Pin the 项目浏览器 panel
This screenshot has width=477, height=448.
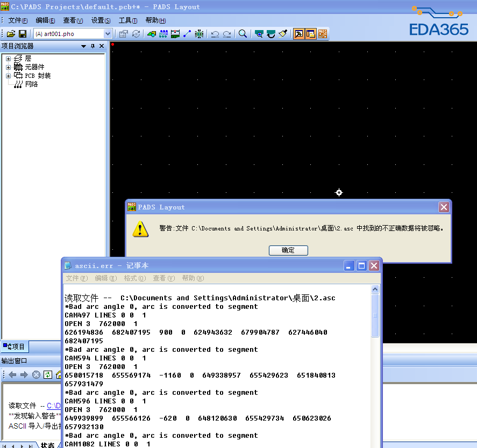pyautogui.click(x=93, y=46)
